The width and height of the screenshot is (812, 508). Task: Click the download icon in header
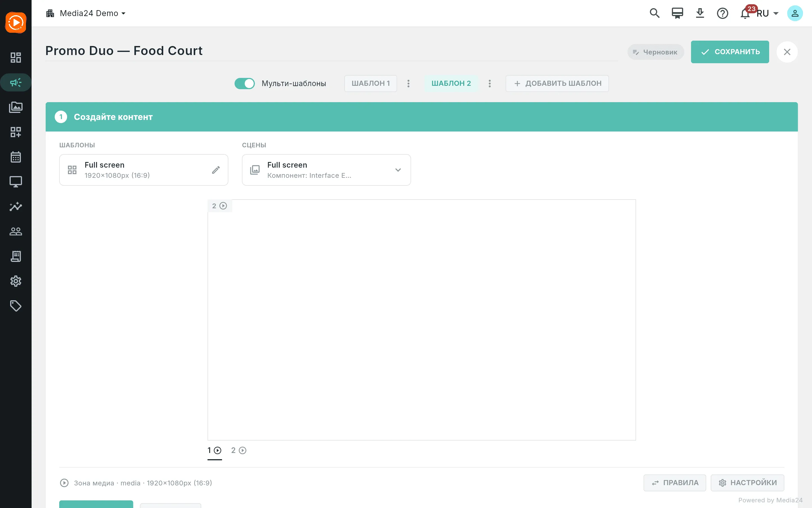coord(700,14)
